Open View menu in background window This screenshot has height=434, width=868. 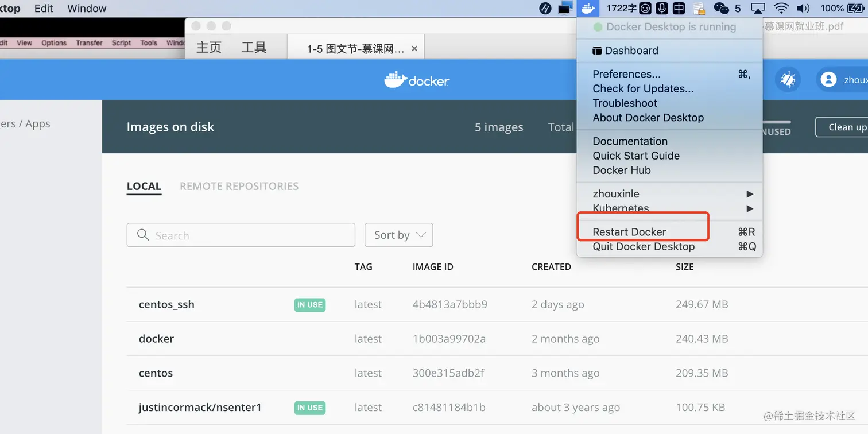[x=25, y=43]
